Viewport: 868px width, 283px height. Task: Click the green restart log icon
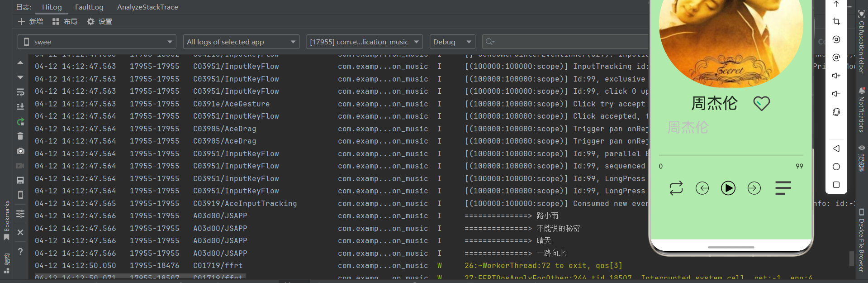click(20, 122)
